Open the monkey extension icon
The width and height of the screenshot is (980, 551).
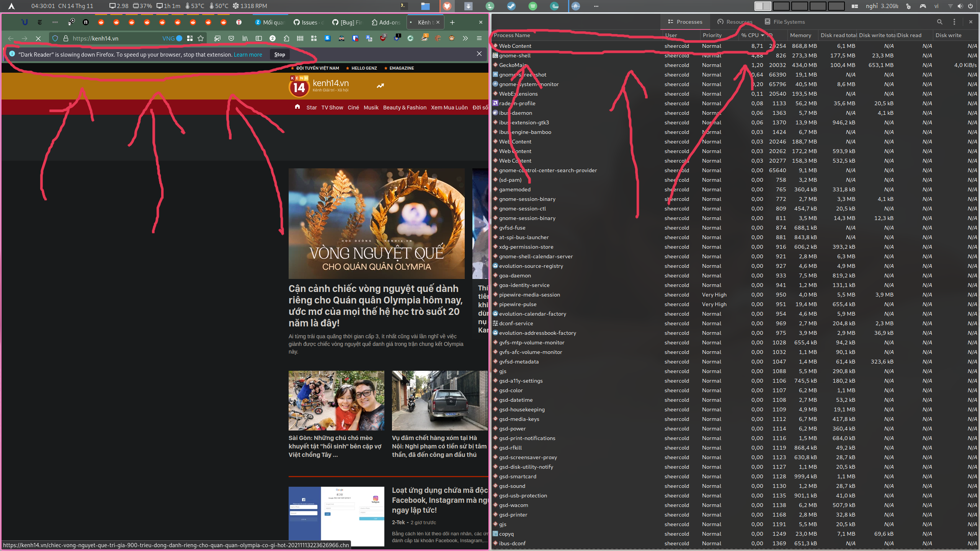coord(452,38)
